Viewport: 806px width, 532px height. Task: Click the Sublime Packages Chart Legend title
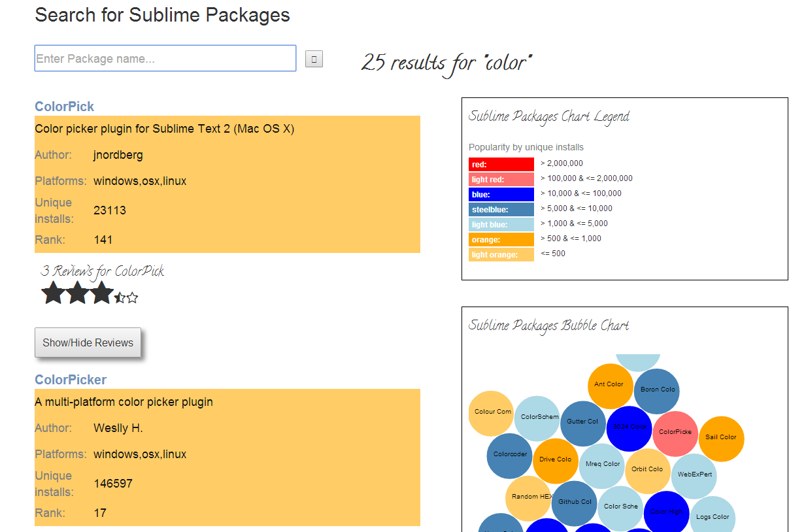tap(549, 117)
